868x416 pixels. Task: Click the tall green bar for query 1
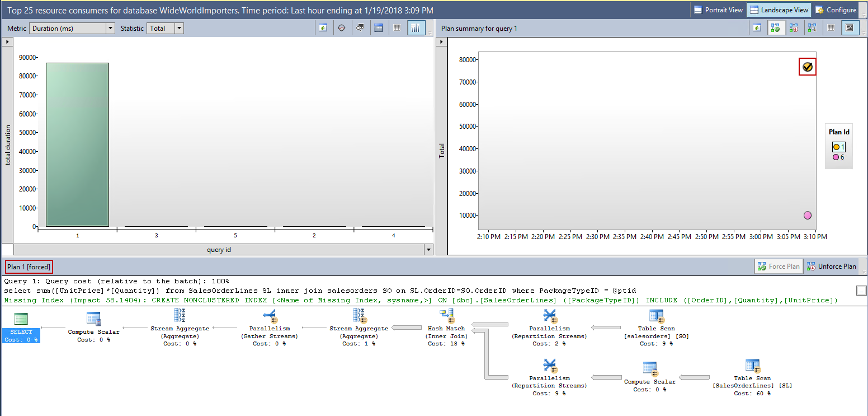click(x=77, y=144)
